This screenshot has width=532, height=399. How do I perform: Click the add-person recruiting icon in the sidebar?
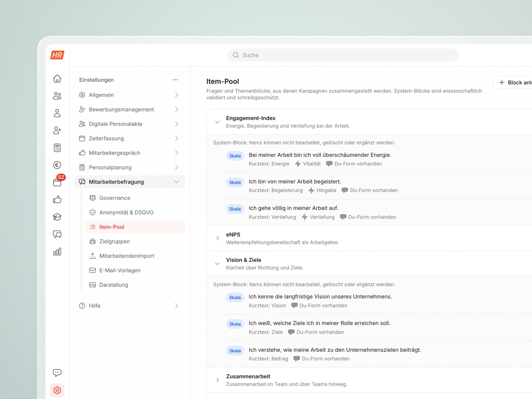(x=57, y=130)
